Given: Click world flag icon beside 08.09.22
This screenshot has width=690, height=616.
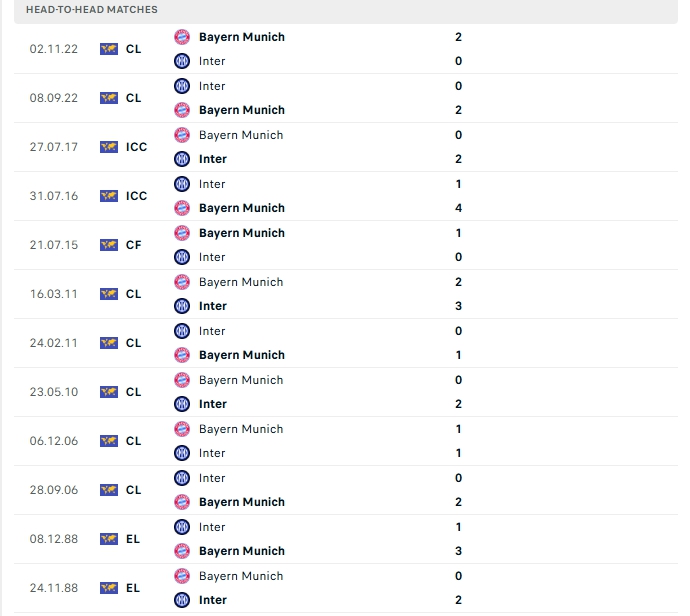Looking at the screenshot, I should coord(109,98).
